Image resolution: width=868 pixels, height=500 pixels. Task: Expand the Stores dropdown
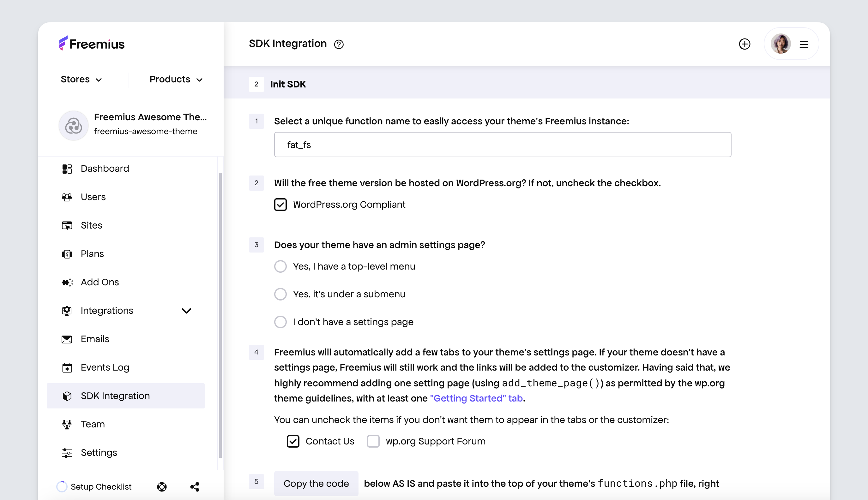[x=81, y=79]
